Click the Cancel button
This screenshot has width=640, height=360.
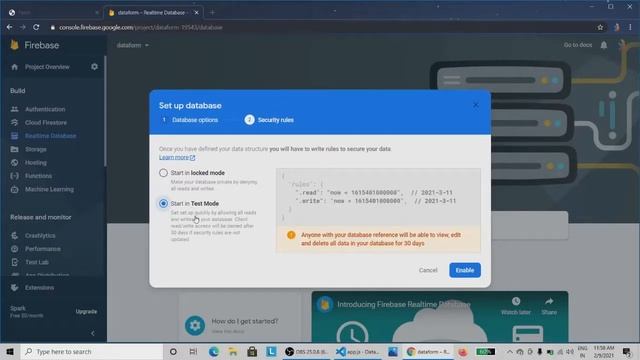coord(428,270)
